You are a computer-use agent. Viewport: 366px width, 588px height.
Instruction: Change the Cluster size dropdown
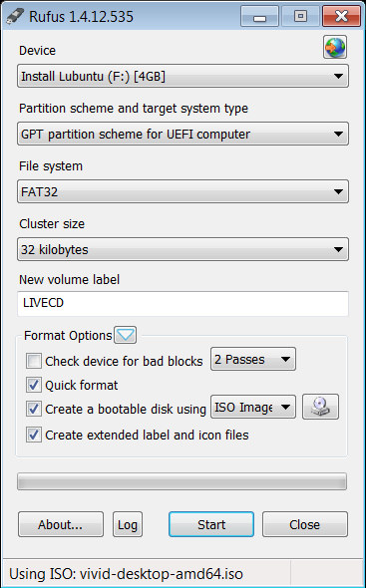[183, 249]
